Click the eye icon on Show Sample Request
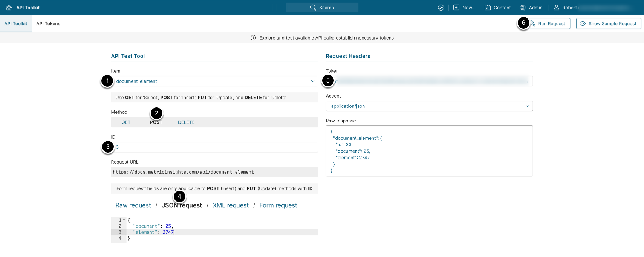Image resolution: width=644 pixels, height=257 pixels. [x=583, y=24]
